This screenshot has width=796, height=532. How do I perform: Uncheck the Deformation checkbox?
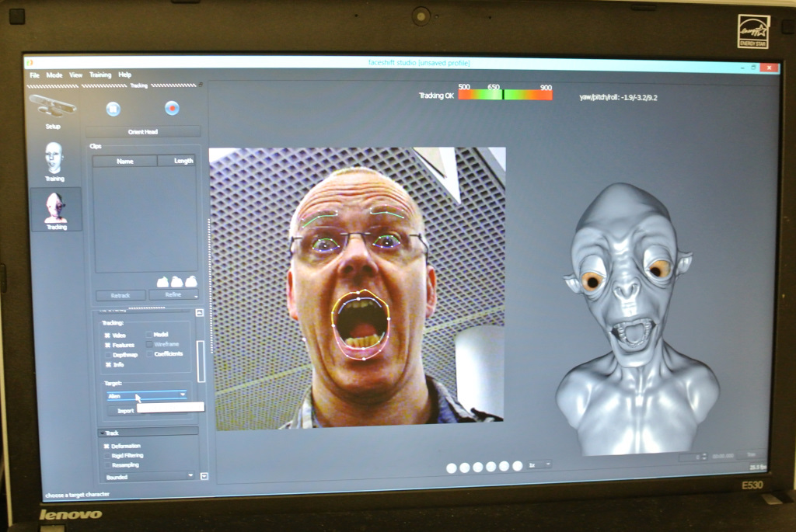point(106,447)
